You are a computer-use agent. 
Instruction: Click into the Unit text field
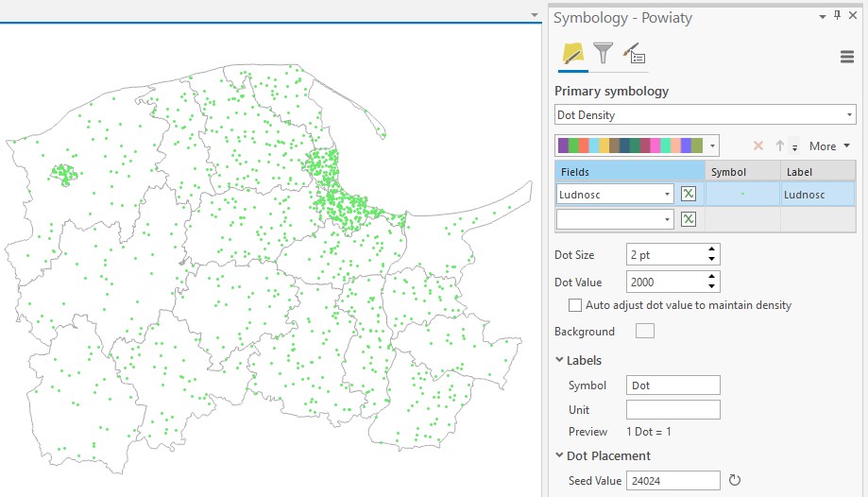coord(672,410)
